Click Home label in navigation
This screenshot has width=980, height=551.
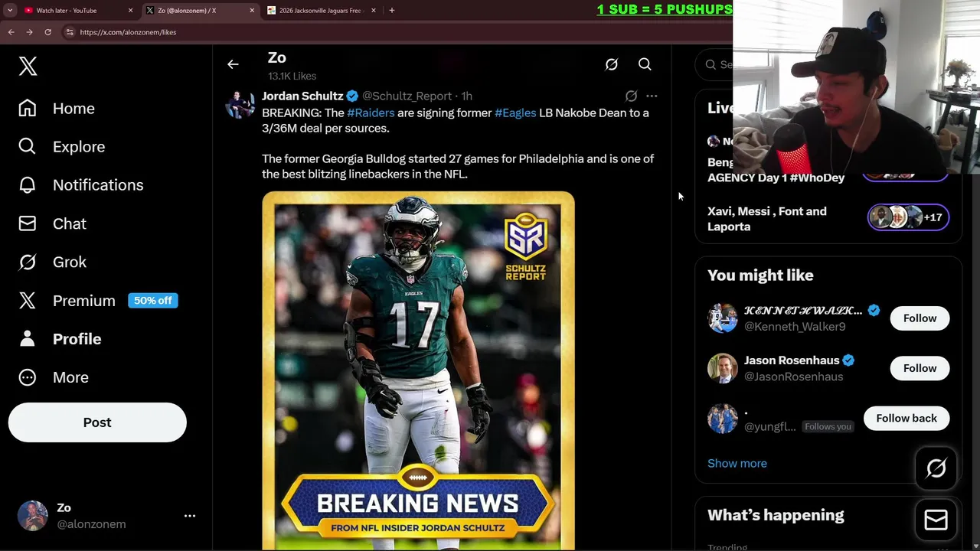point(73,109)
